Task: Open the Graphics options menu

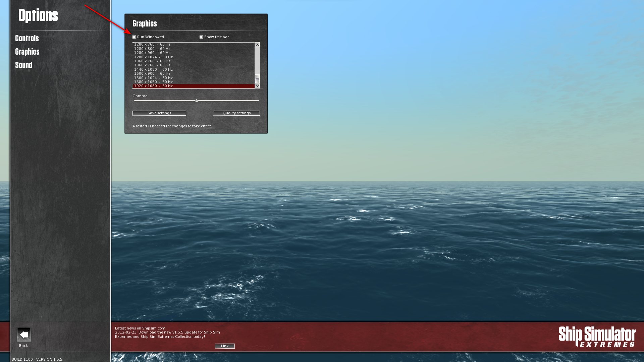Action: [27, 52]
